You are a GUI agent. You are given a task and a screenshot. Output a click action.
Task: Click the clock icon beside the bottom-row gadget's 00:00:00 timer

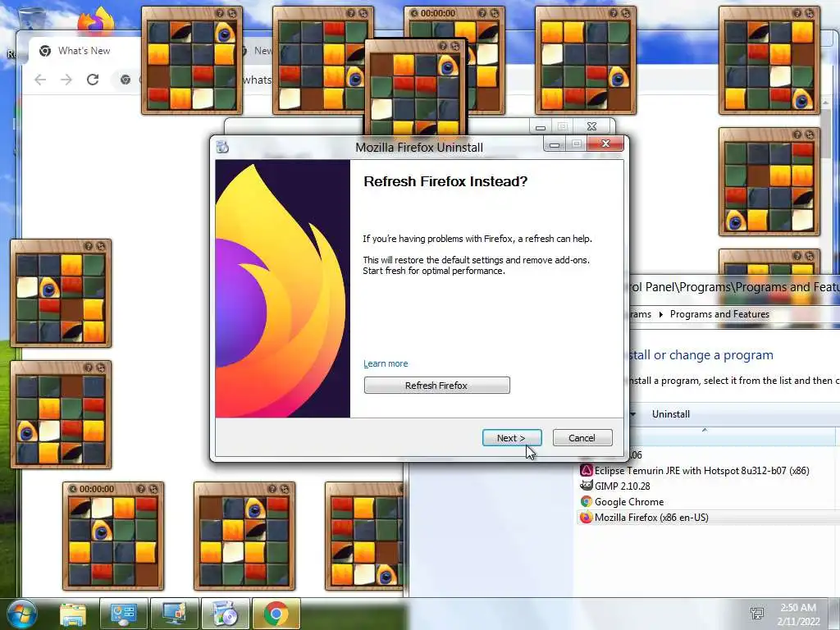(x=73, y=489)
